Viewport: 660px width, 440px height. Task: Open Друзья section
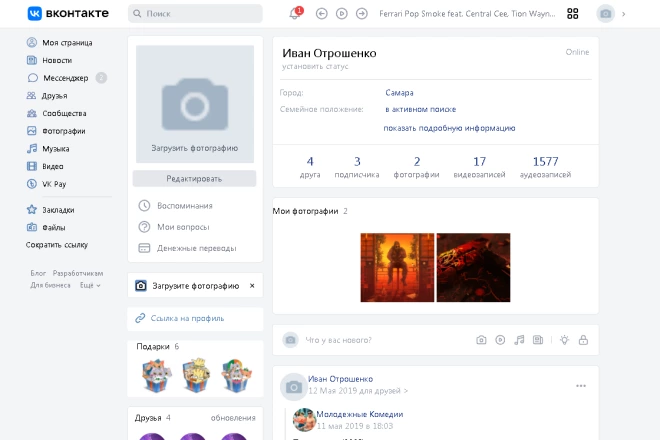[47, 96]
